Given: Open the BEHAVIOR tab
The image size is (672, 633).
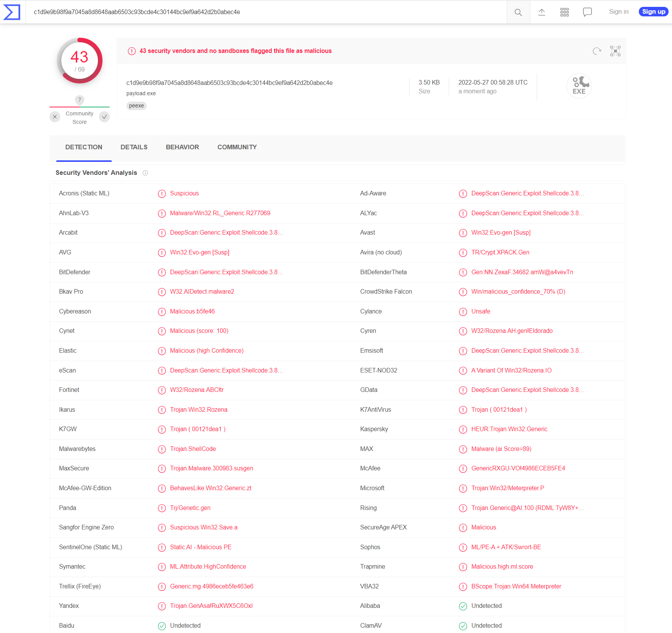Looking at the screenshot, I should [x=182, y=147].
